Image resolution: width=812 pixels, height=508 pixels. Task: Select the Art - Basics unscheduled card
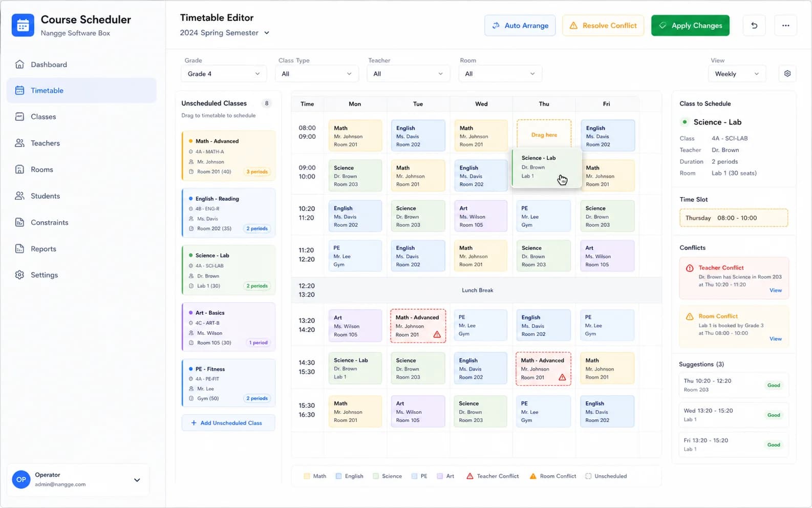(229, 327)
